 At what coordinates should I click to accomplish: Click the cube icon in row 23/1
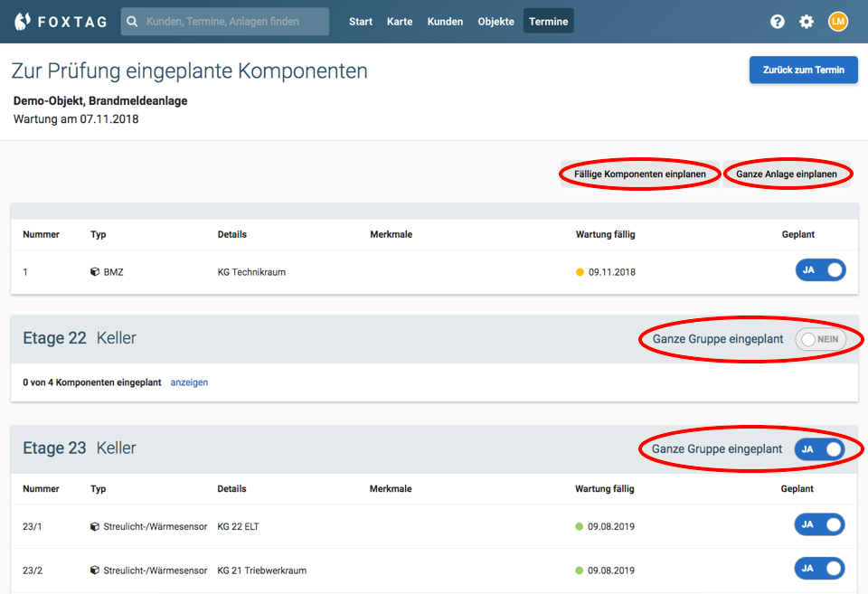[x=95, y=526]
